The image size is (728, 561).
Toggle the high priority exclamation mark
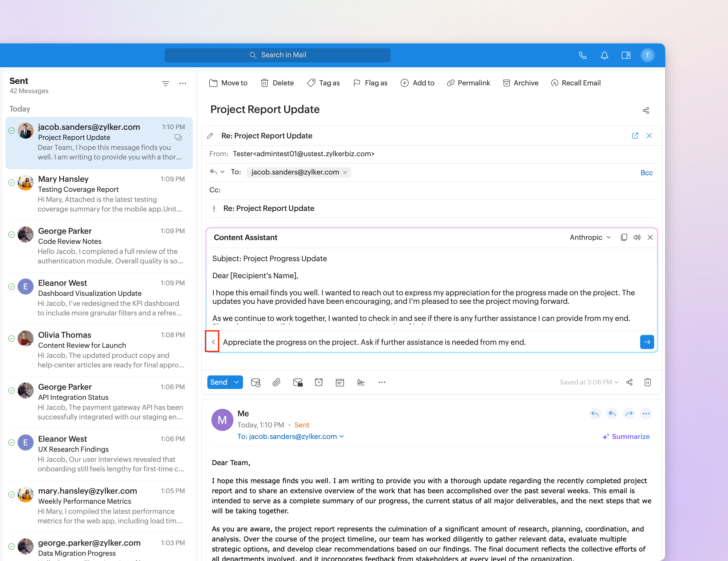214,209
